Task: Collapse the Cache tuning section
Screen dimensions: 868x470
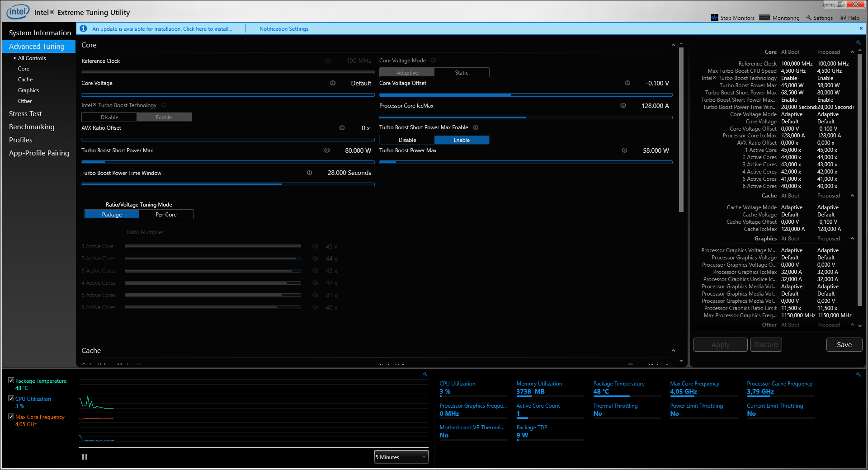Action: tap(673, 351)
